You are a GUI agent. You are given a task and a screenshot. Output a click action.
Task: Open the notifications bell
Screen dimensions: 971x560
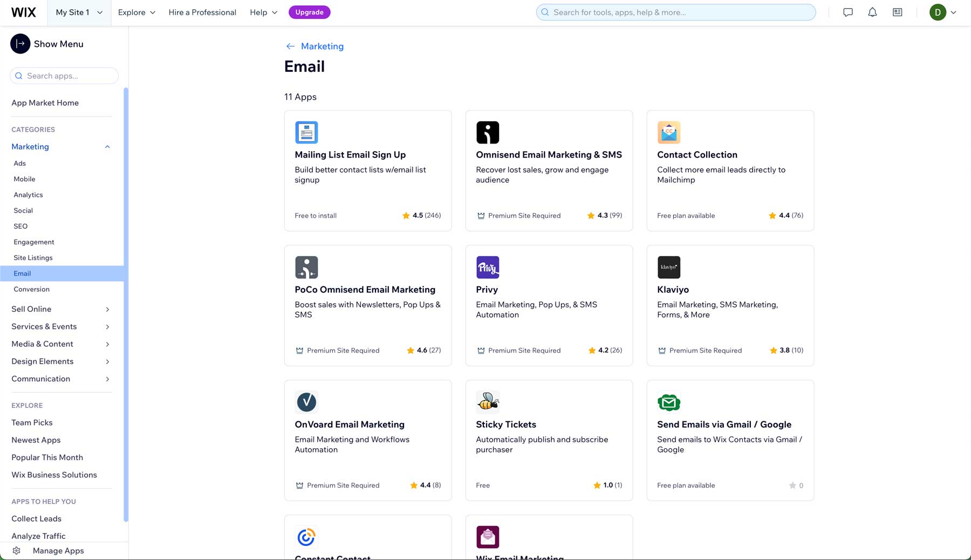click(x=872, y=12)
